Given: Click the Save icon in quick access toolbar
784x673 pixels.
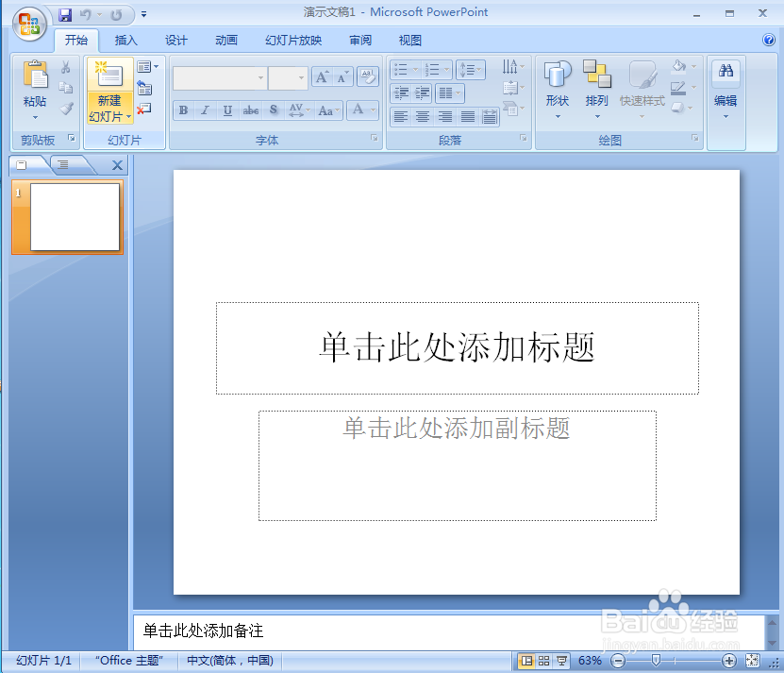Looking at the screenshot, I should click(65, 15).
